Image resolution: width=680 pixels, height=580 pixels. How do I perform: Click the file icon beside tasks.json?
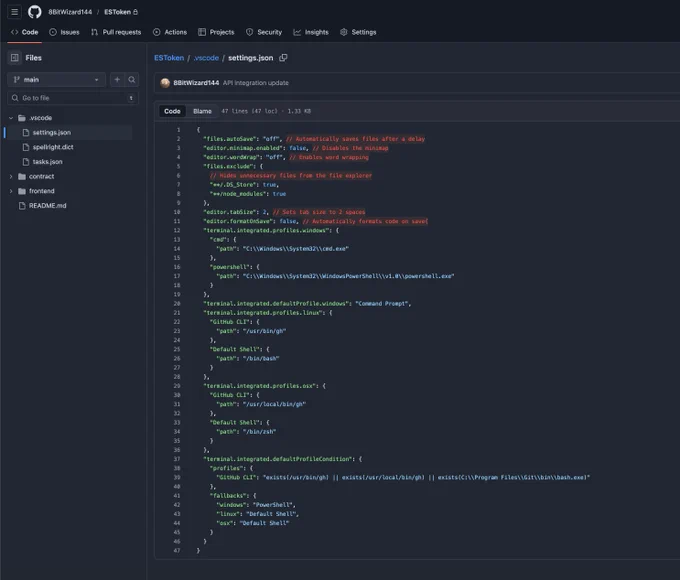[x=26, y=162]
